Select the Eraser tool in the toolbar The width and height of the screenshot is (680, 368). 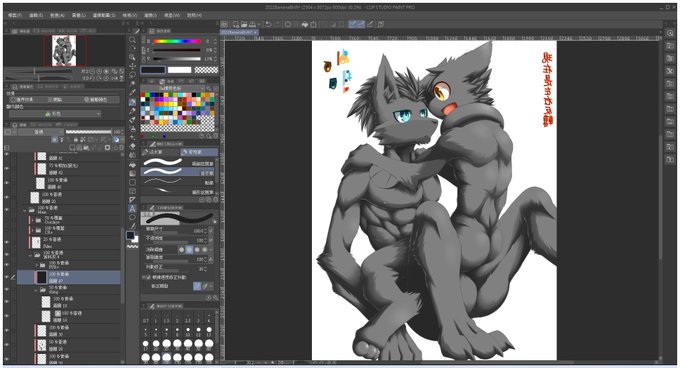coord(132,147)
